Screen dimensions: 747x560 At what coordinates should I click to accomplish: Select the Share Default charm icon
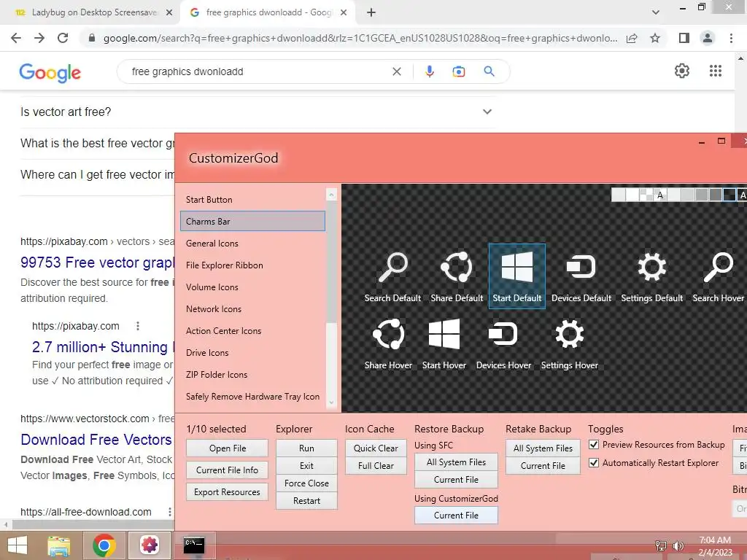click(x=457, y=276)
